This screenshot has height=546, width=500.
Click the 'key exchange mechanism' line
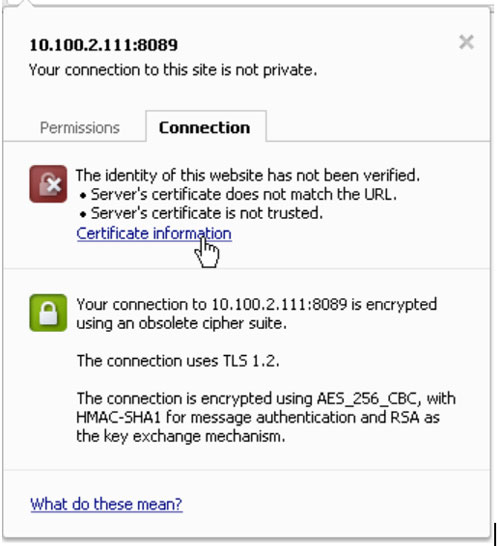[x=181, y=436]
